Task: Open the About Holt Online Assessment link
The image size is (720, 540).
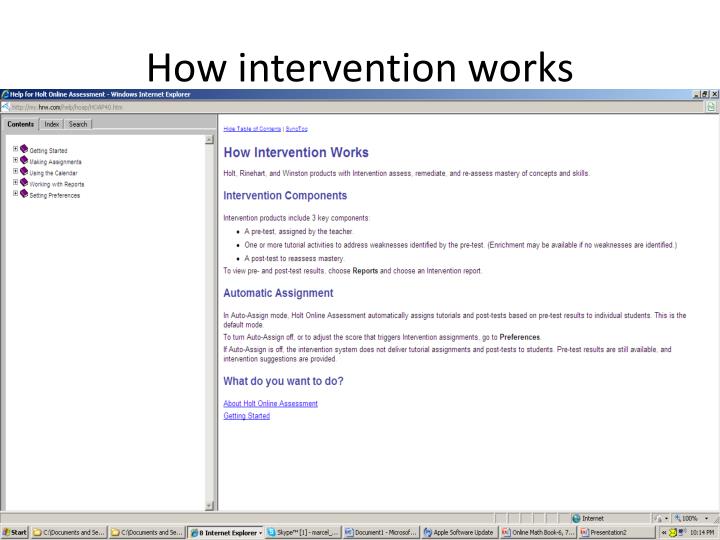Action: point(270,404)
